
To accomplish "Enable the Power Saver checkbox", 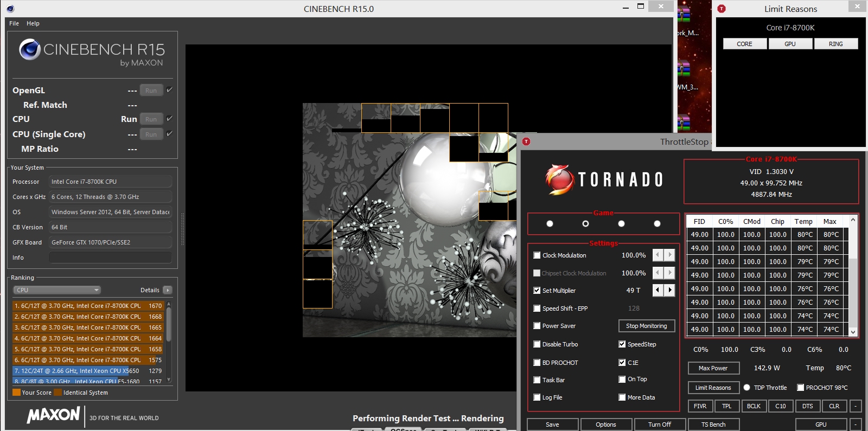I will (537, 326).
